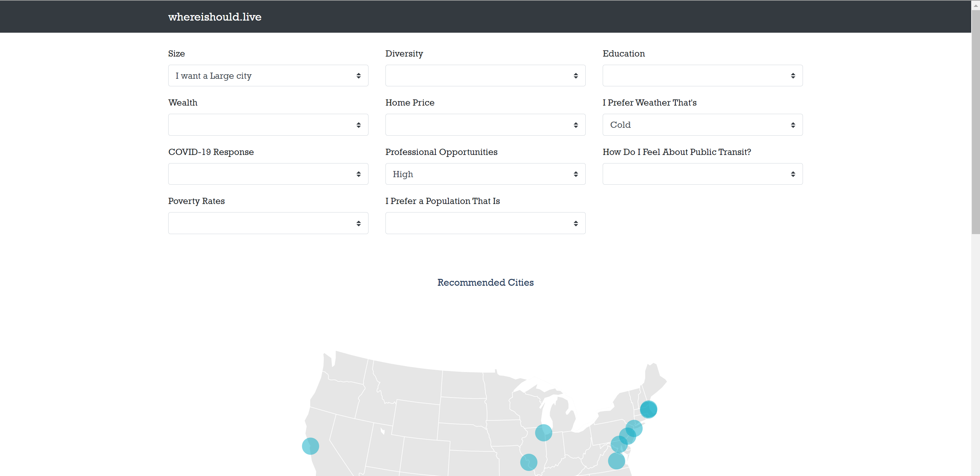Open the Poverty Rates dropdown

[x=268, y=223]
